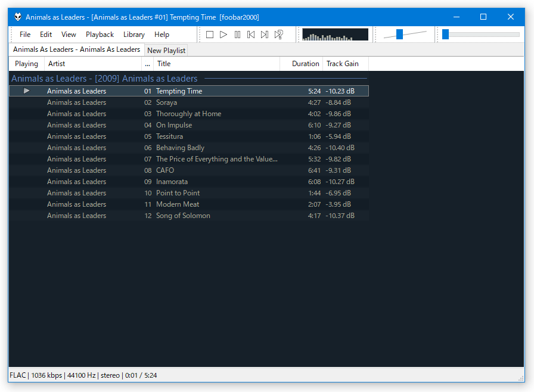Screen dimensions: 534x392
Task: Select track 07 The Price of Everything
Action: point(189,159)
